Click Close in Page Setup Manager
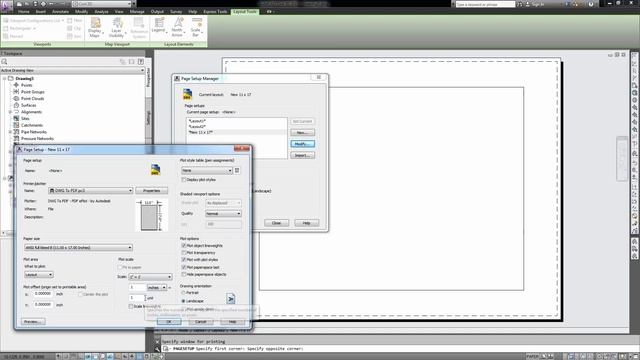 (276, 223)
